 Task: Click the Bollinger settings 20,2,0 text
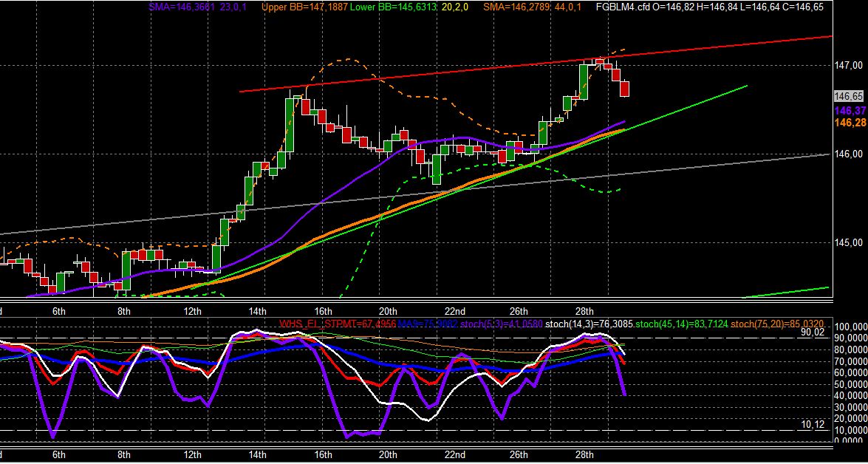click(x=457, y=7)
